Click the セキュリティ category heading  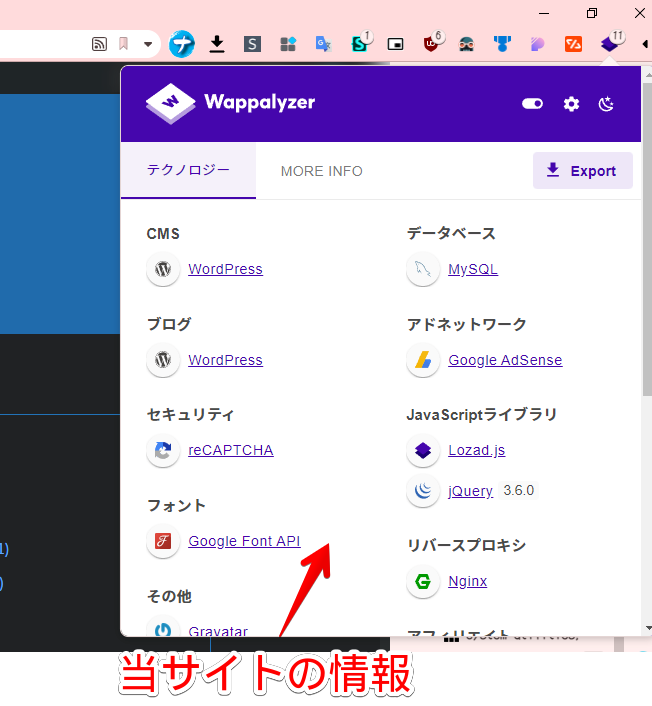pos(190,414)
